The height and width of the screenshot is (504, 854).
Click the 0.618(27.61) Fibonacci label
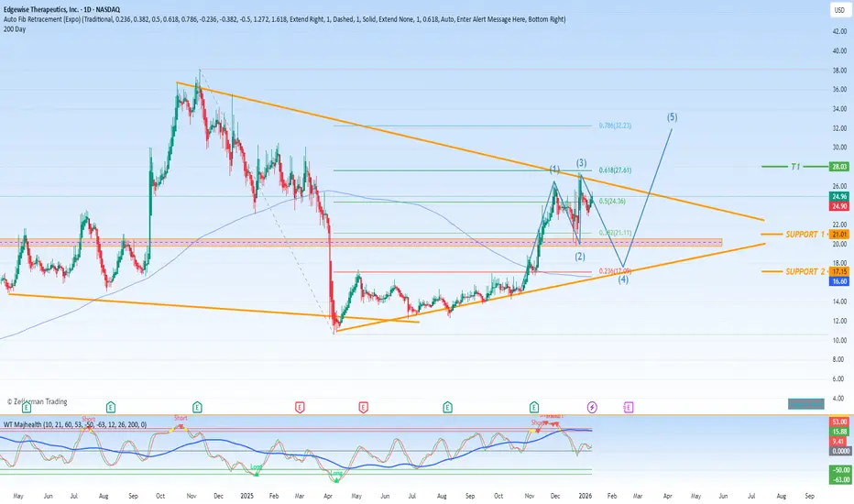[615, 170]
